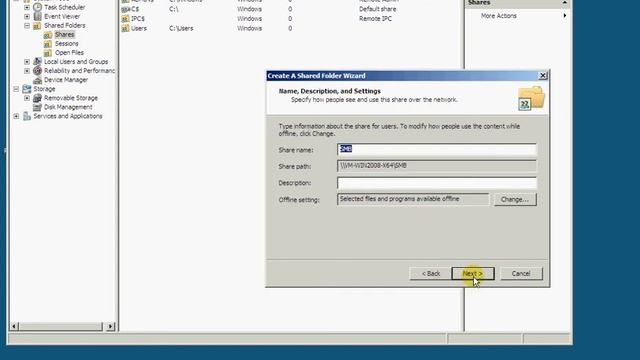Click the C:\Users folder path cell

(181, 29)
